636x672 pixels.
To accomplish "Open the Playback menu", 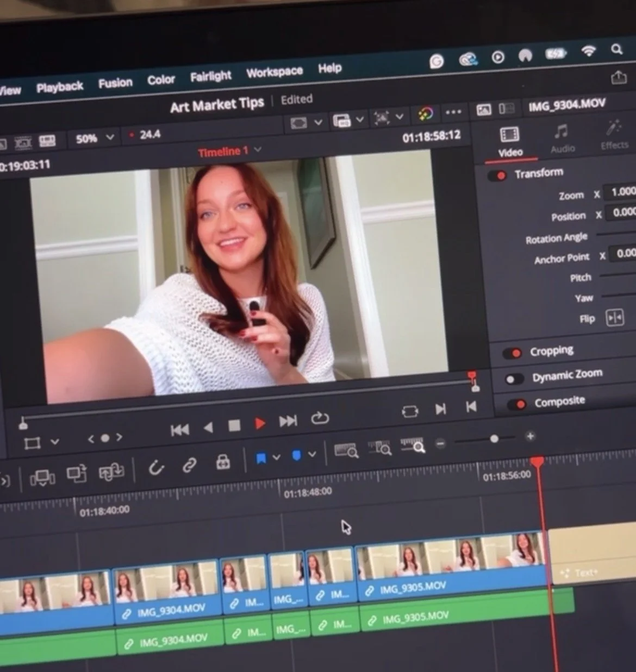I will pyautogui.click(x=59, y=87).
